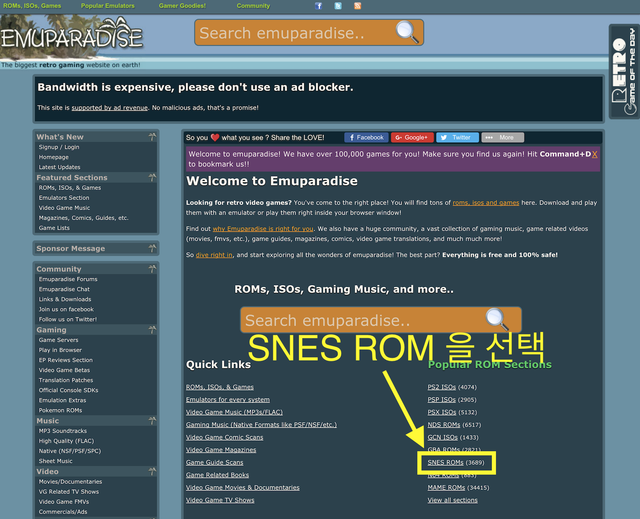The height and width of the screenshot is (519, 640).
Task: Open Game Guide Scans link
Action: point(215,462)
